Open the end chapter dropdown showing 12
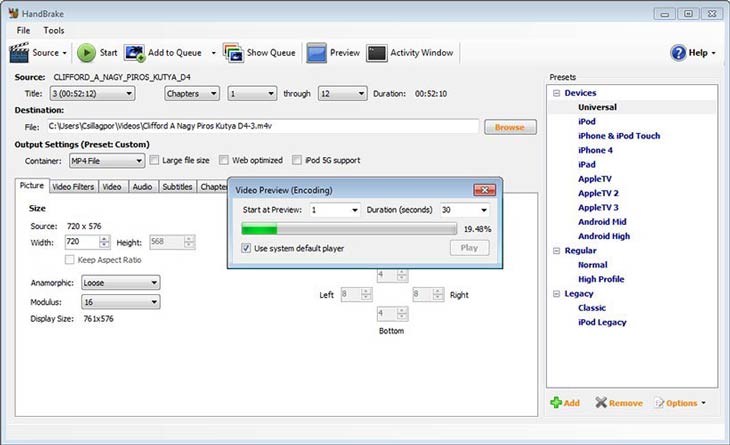Image resolution: width=730 pixels, height=445 pixels. 342,94
